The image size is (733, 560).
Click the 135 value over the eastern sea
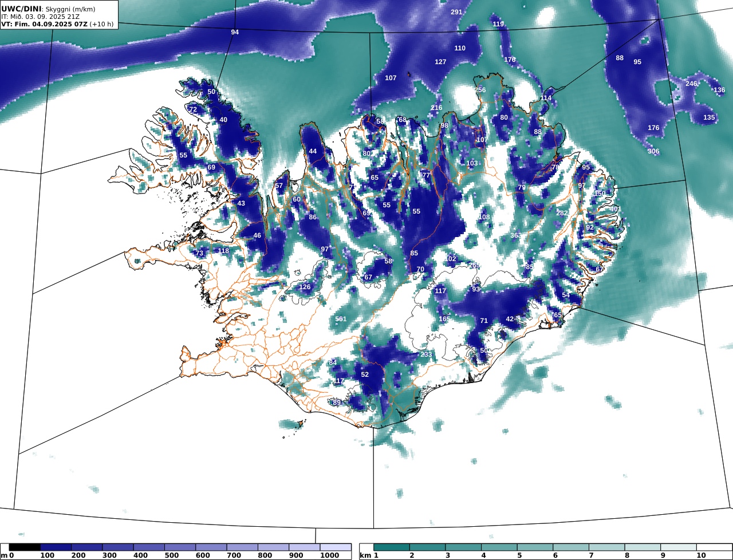tap(709, 117)
